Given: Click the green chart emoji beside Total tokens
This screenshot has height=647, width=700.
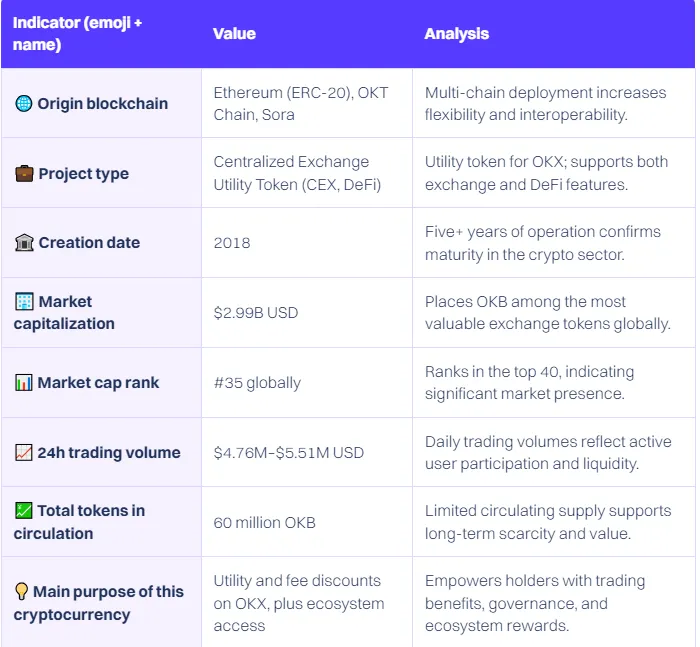Looking at the screenshot, I should coord(24,510).
